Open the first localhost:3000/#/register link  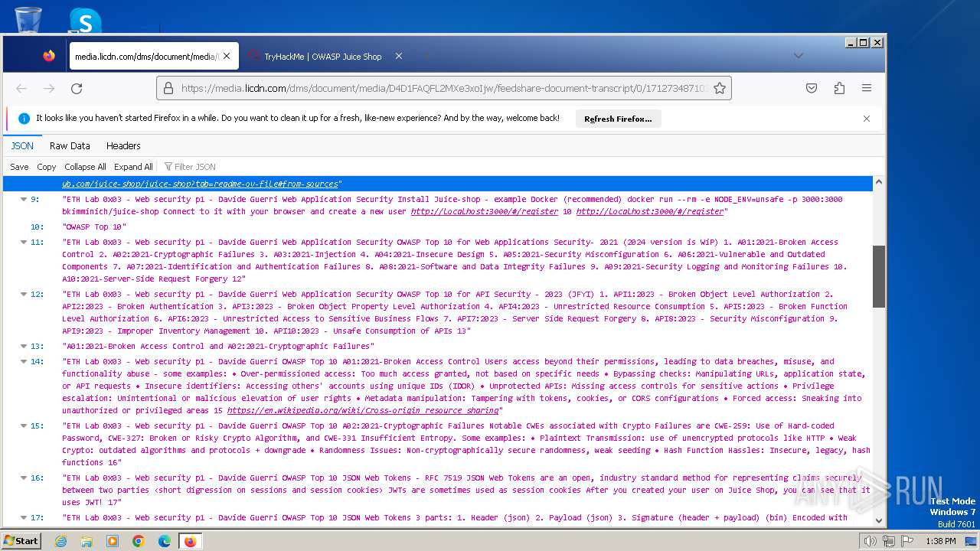coord(485,211)
